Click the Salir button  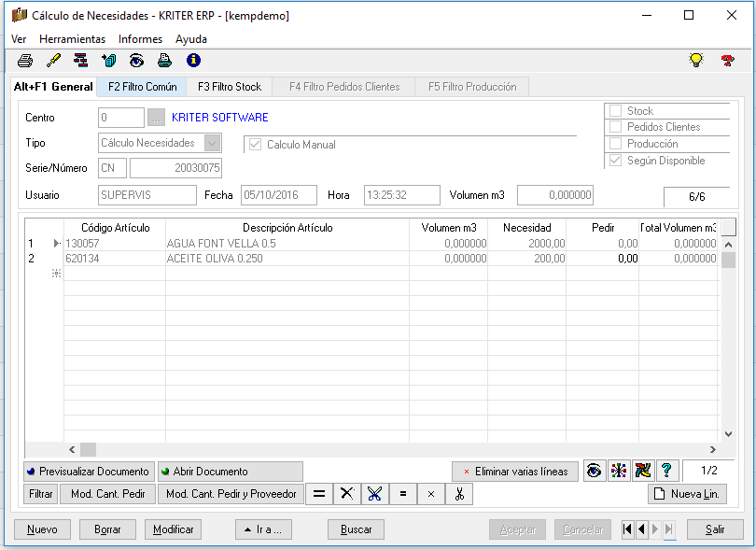[x=715, y=529]
